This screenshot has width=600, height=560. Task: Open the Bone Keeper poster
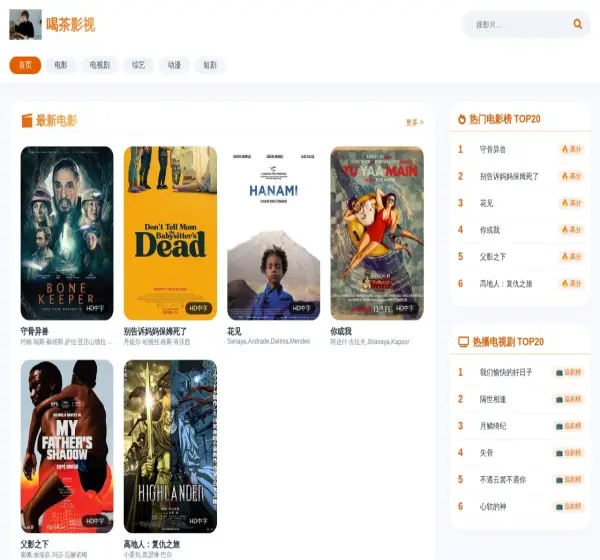[67, 233]
